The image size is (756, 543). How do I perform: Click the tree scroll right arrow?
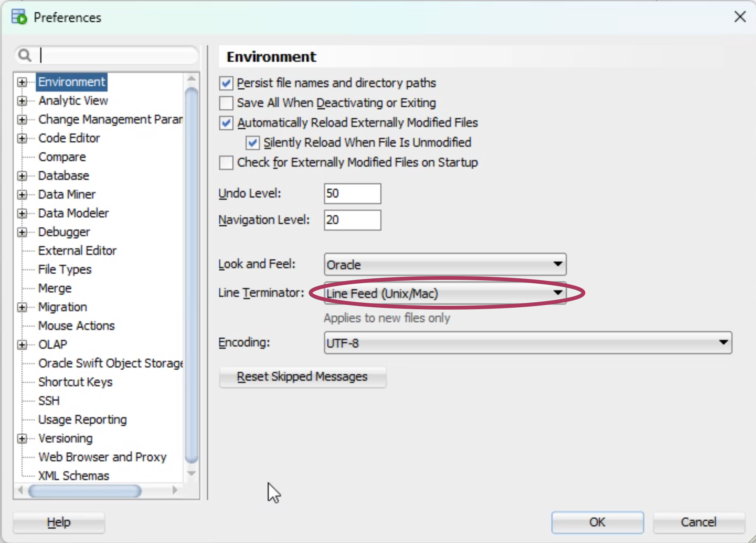[175, 490]
